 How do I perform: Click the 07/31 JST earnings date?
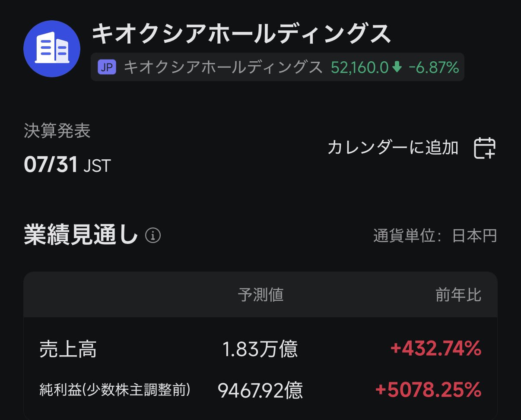[67, 165]
